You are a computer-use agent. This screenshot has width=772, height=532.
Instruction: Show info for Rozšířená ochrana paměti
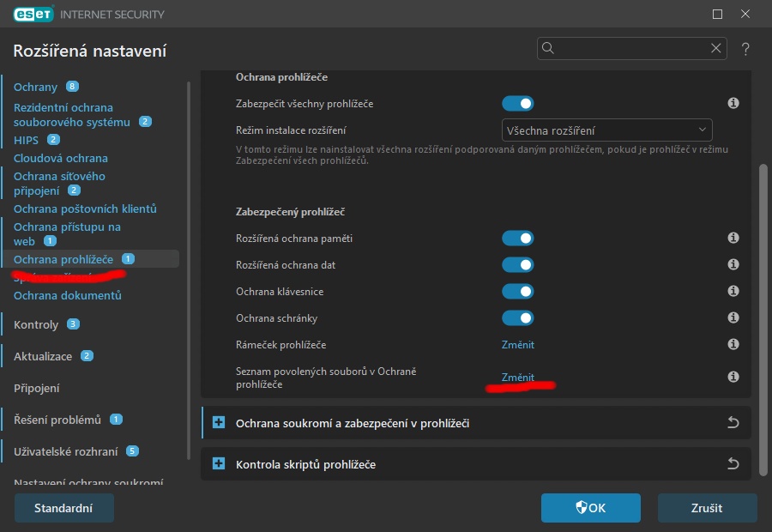pos(733,238)
